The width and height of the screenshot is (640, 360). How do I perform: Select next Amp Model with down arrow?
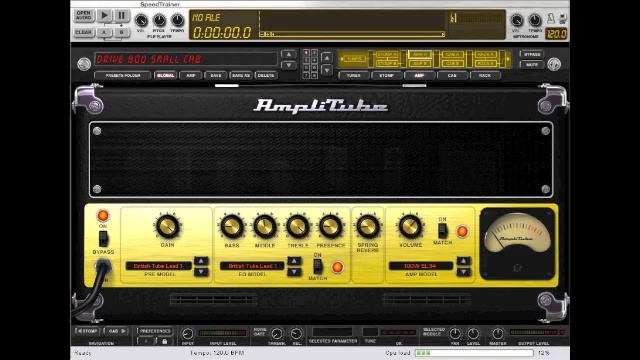(463, 271)
